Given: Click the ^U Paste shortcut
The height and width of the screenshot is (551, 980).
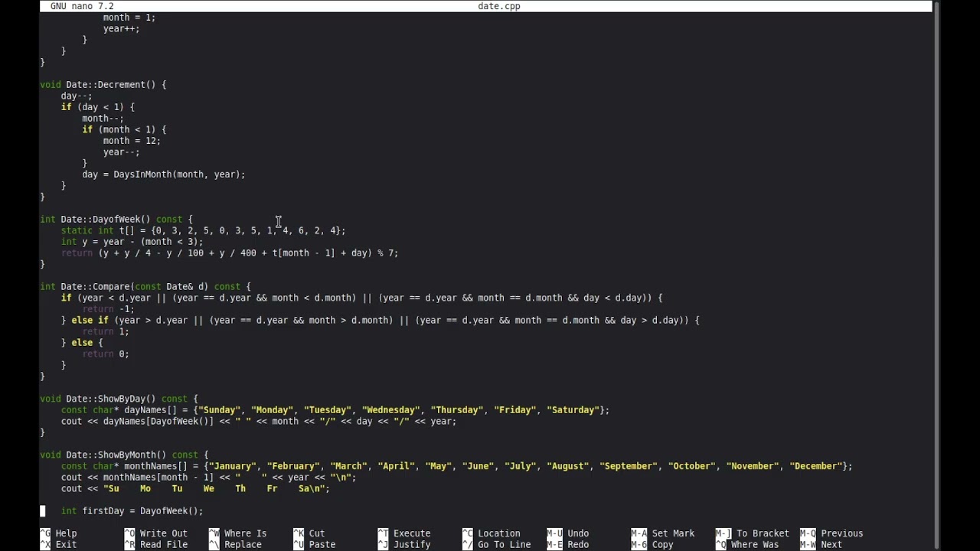Looking at the screenshot, I should click(315, 545).
